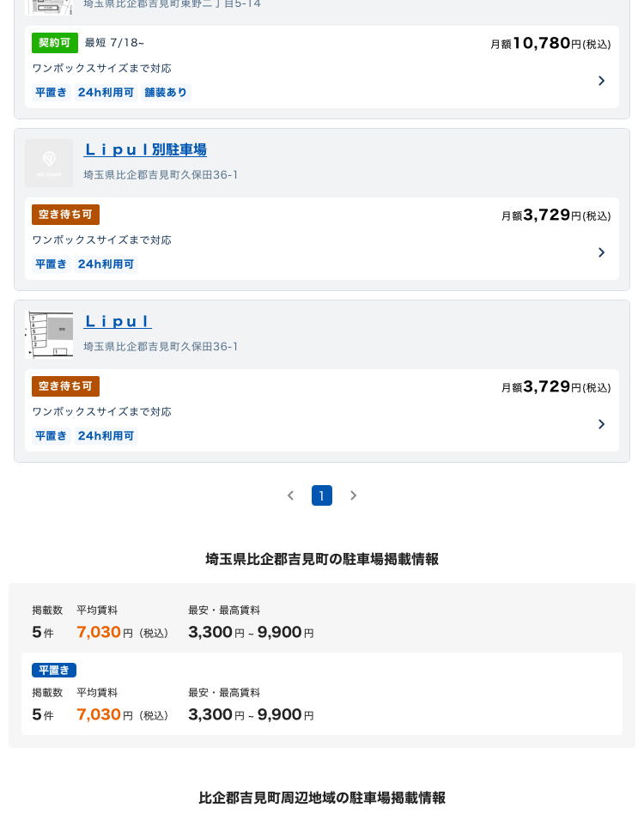Open the 10,780円 plan using its chevron arrow

point(602,81)
